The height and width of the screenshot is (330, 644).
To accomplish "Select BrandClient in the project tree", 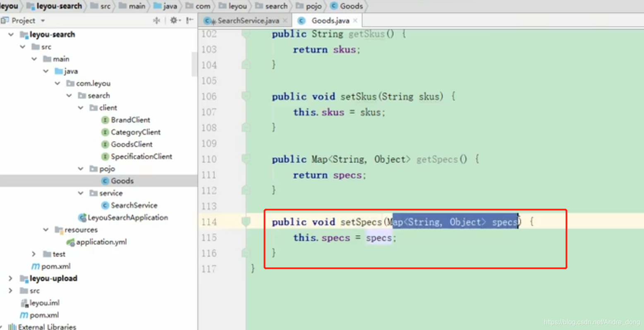I will (x=130, y=120).
